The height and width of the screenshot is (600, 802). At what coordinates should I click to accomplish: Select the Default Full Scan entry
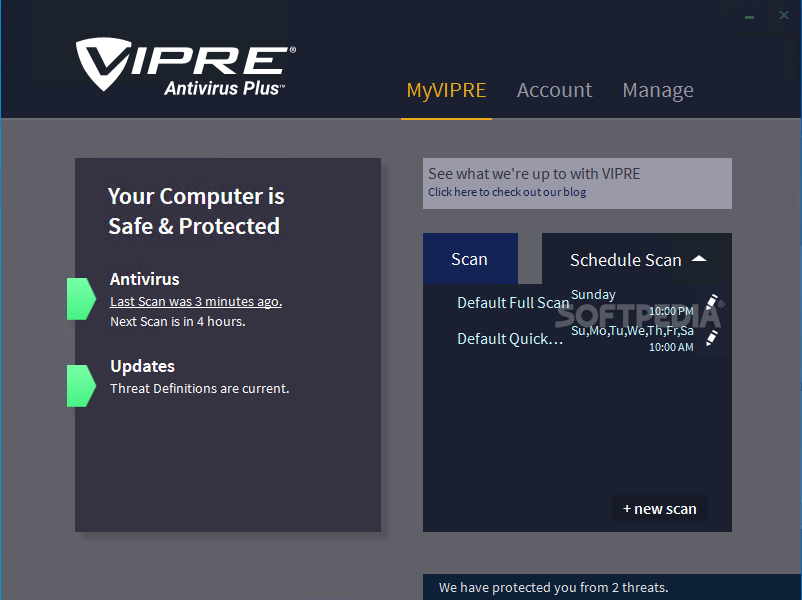coord(513,303)
